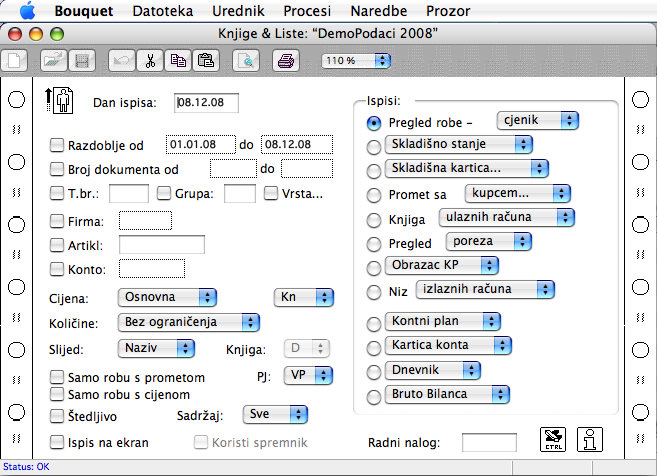Image resolution: width=657 pixels, height=476 pixels.
Task: Open the Bouquet menu
Action: [84, 11]
